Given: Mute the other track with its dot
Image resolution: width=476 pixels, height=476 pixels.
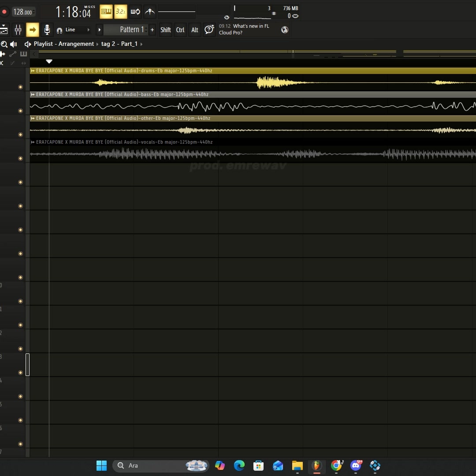Looking at the screenshot, I should tap(20, 134).
